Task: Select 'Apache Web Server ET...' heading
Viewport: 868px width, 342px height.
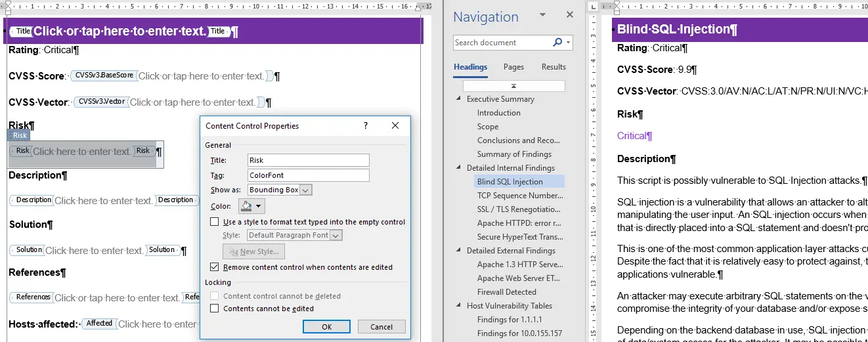Action: (520, 278)
